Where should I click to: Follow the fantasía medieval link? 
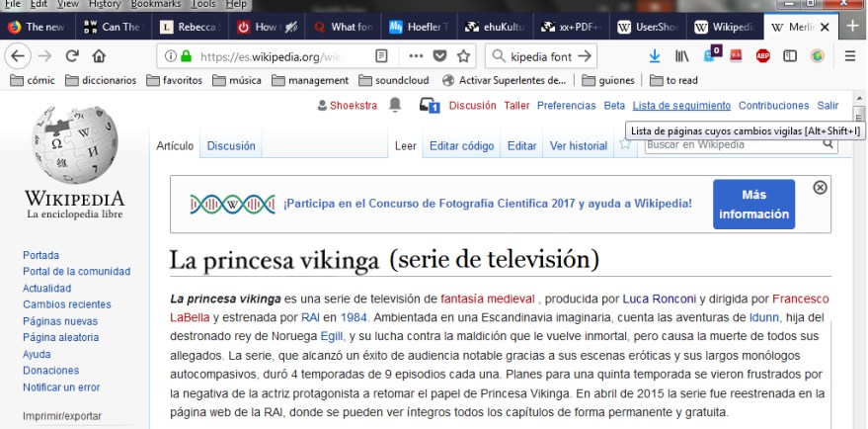click(488, 300)
